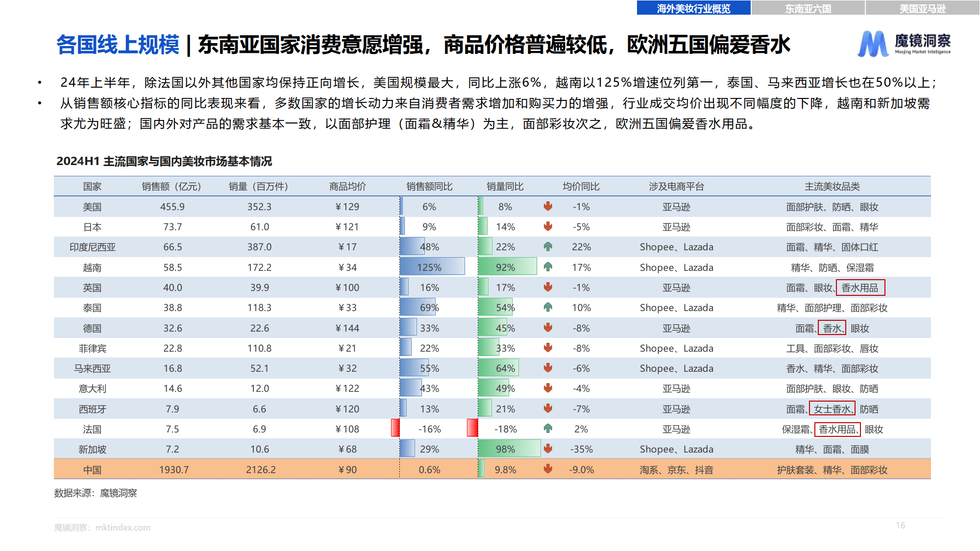Click the page number 16
980x551 pixels.
(x=901, y=525)
